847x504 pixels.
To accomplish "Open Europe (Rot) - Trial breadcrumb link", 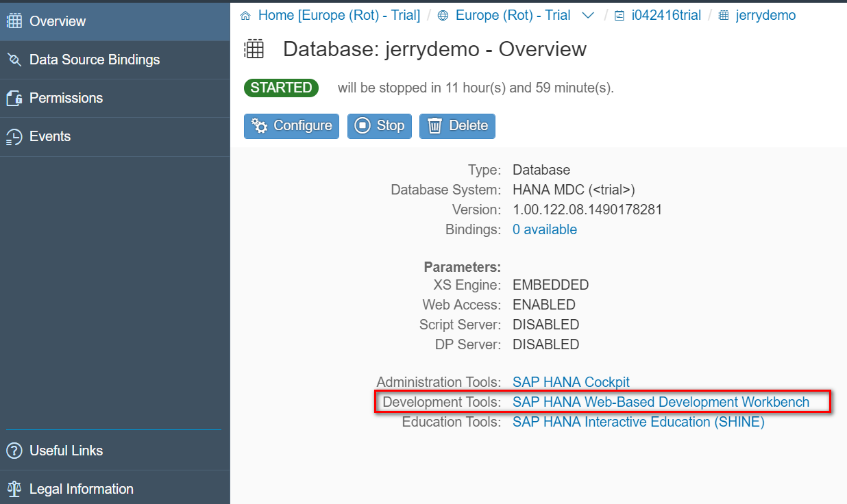I will tap(513, 15).
